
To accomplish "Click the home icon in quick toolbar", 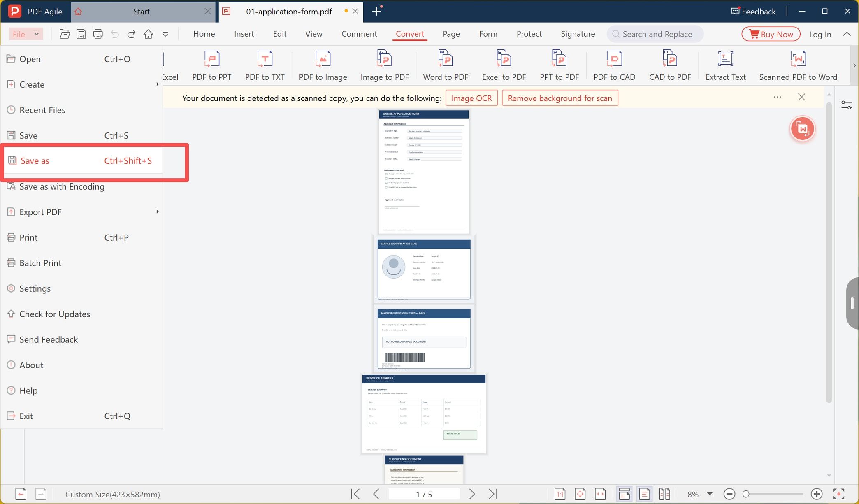I will pos(148,34).
